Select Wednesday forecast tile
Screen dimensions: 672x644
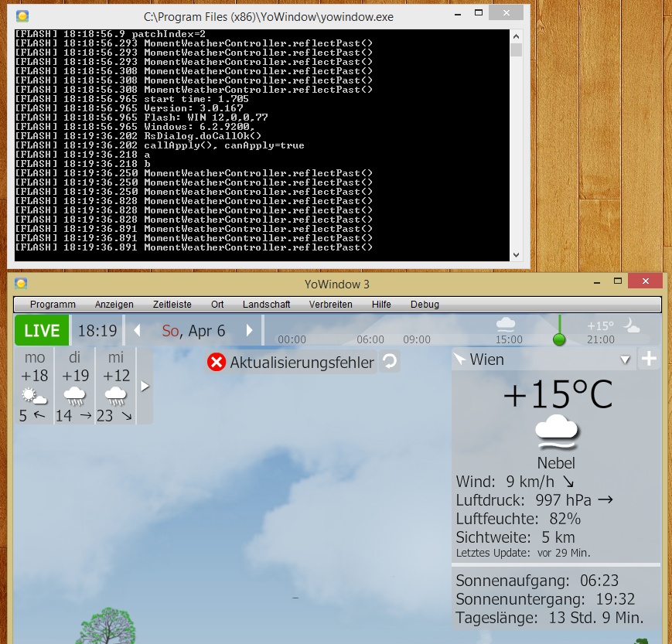pyautogui.click(x=115, y=386)
